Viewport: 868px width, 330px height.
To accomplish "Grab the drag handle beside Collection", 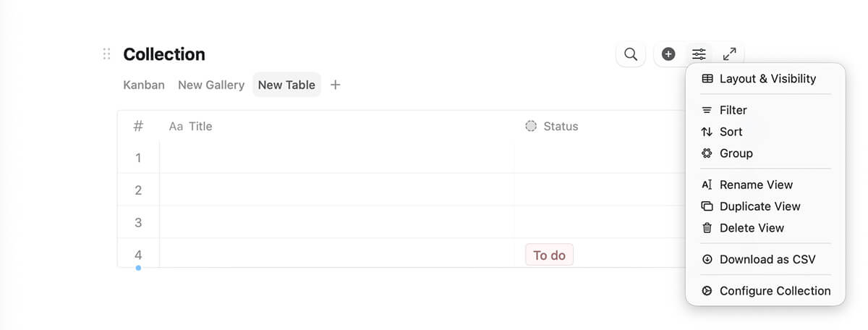I will point(106,54).
